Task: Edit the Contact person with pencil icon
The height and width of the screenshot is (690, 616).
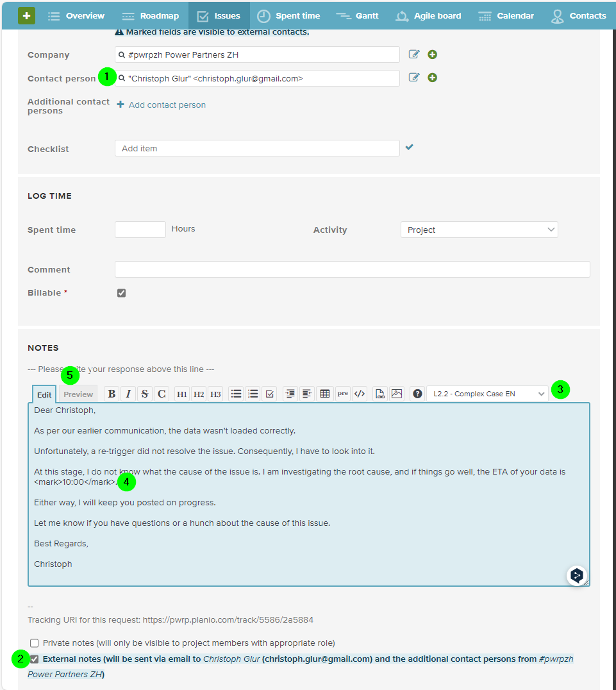Action: [x=414, y=78]
